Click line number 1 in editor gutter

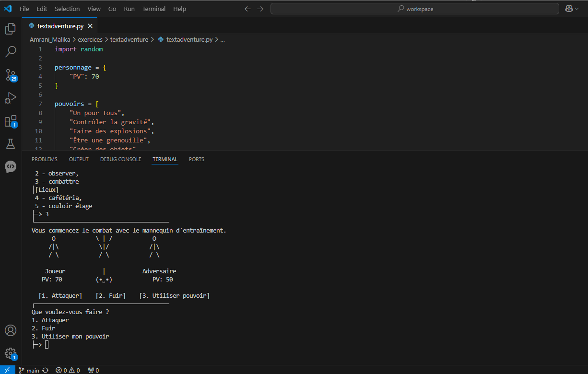click(x=40, y=49)
